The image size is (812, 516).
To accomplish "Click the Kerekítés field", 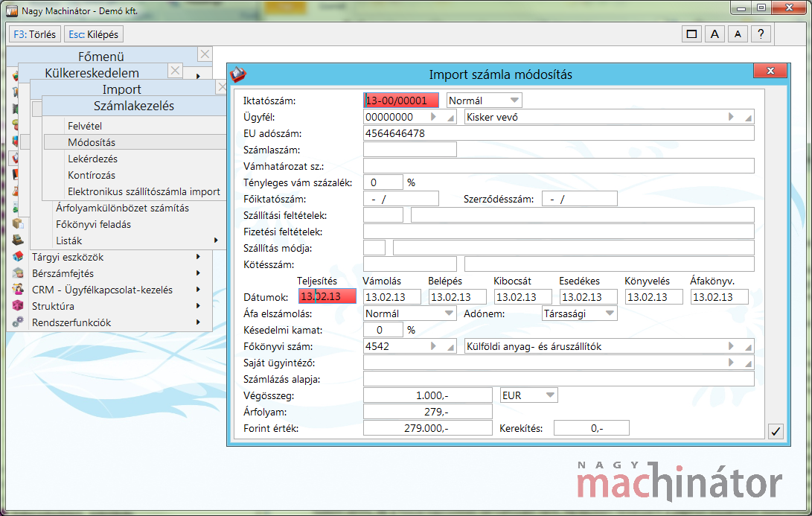I will (x=592, y=428).
